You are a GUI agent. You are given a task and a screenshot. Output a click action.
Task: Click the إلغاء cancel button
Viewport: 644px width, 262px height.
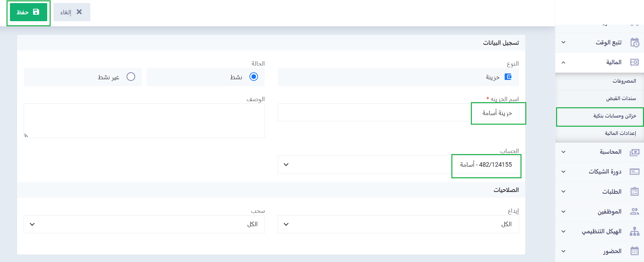[x=72, y=12]
